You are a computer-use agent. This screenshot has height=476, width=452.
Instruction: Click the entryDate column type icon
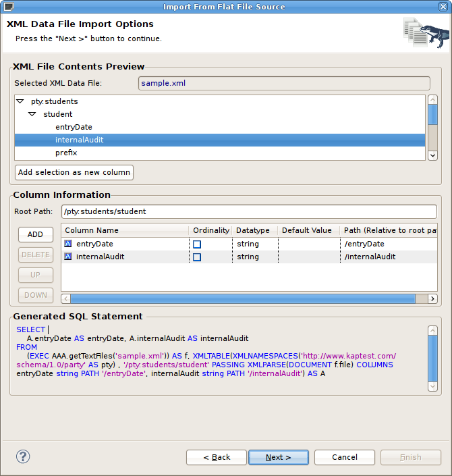coord(67,244)
